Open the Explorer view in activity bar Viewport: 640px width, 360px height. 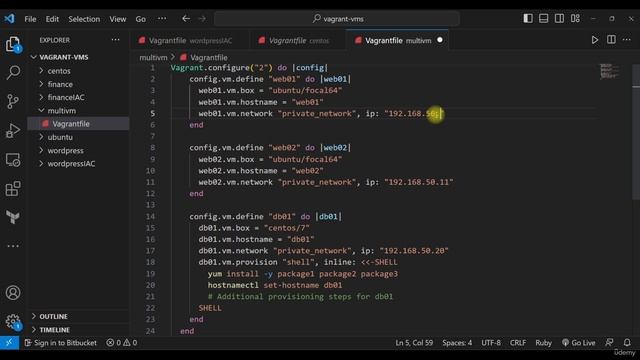point(13,44)
